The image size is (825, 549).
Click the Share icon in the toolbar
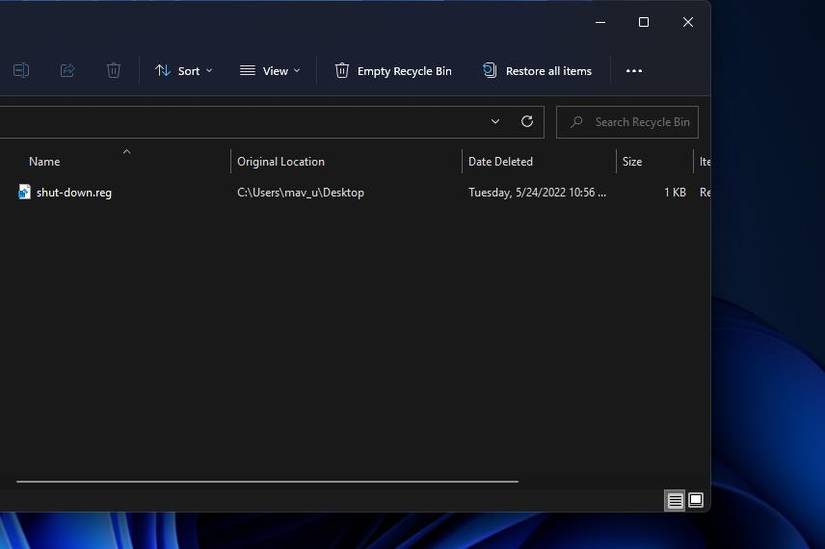(x=67, y=71)
